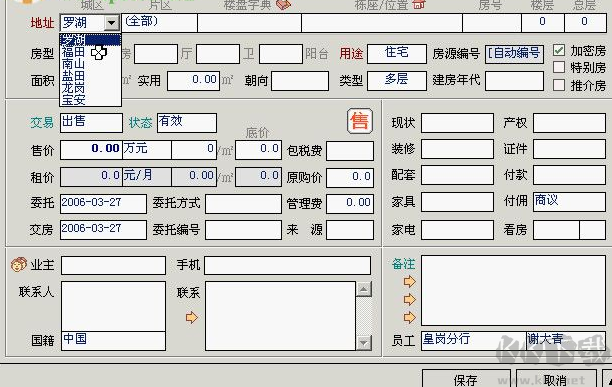The image size is (612, 387).
Task: Click the 保存 save button
Action: pos(466,379)
